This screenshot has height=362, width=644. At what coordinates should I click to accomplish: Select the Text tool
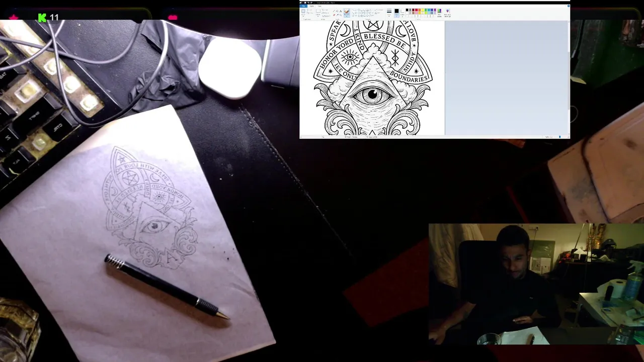(x=341, y=11)
